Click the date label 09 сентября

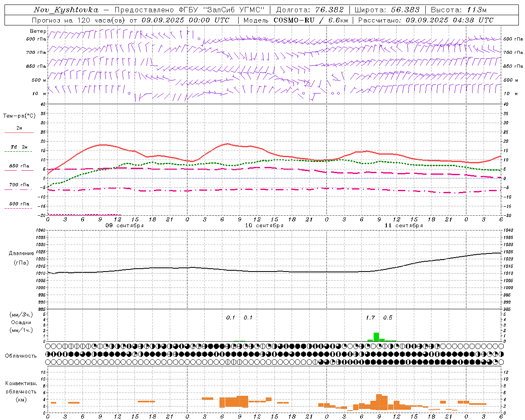coord(125,226)
